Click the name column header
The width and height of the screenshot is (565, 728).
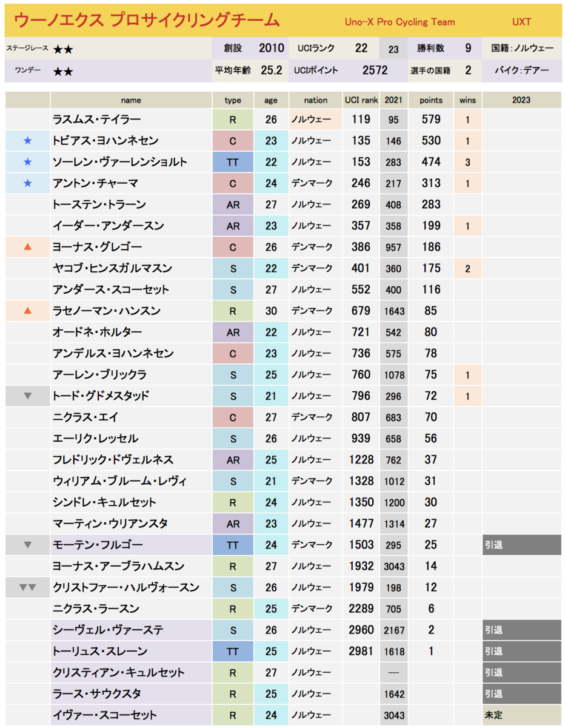(x=131, y=100)
